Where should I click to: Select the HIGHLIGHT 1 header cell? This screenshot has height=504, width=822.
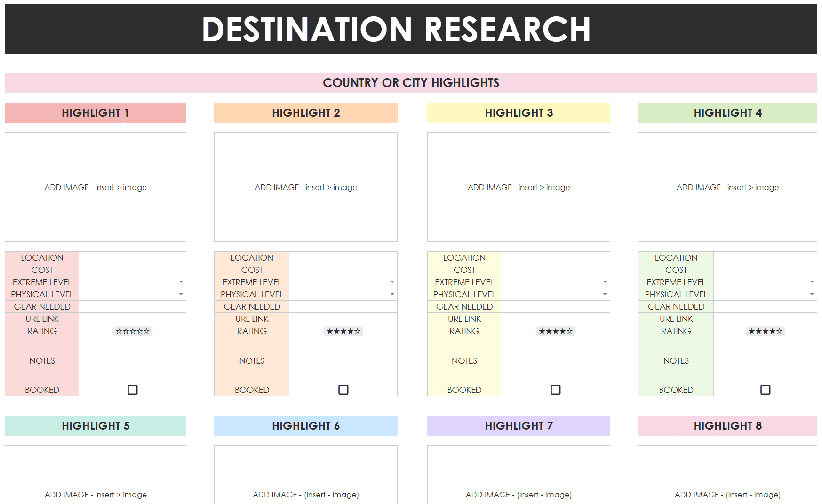[96, 113]
